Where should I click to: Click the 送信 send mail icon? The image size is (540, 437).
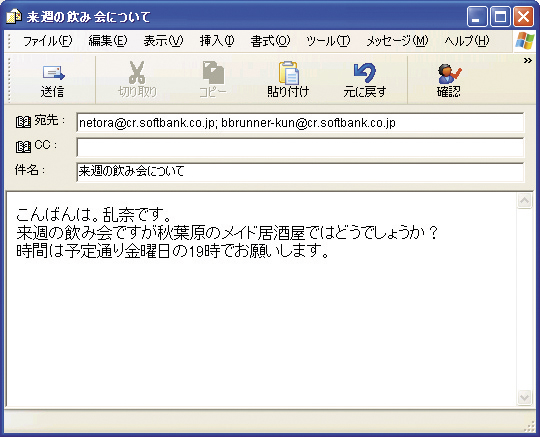pyautogui.click(x=54, y=73)
